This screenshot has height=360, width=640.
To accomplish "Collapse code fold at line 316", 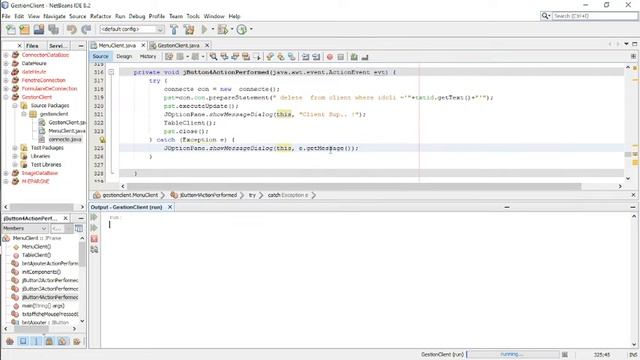I will tap(111, 72).
